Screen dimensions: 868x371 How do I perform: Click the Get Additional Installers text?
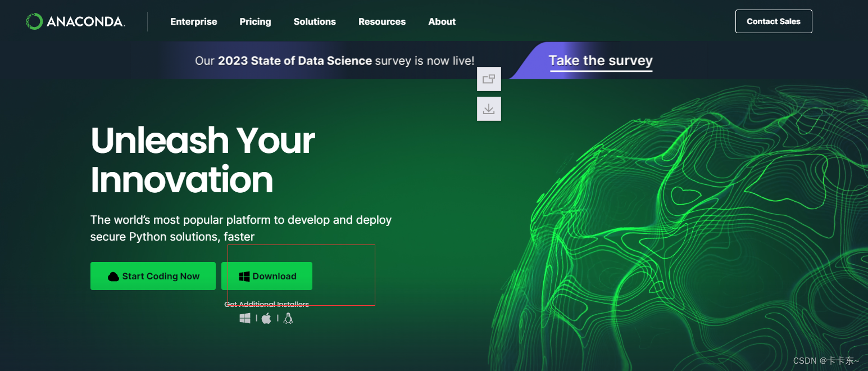pyautogui.click(x=267, y=304)
